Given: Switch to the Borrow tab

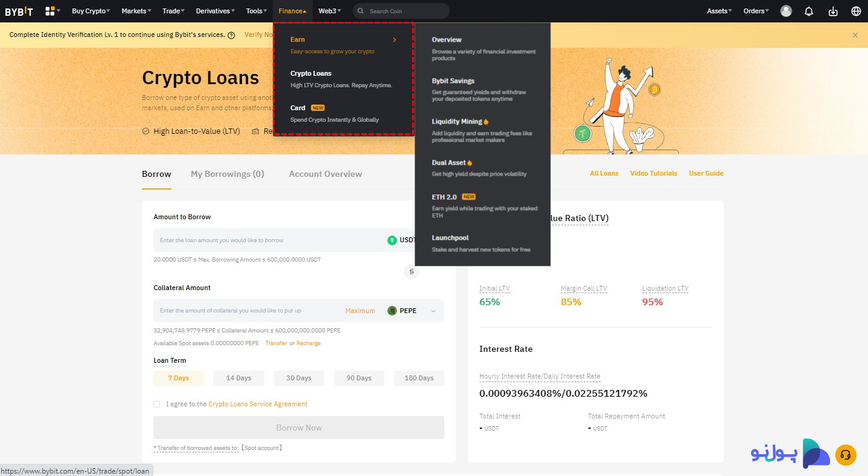Looking at the screenshot, I should point(156,174).
